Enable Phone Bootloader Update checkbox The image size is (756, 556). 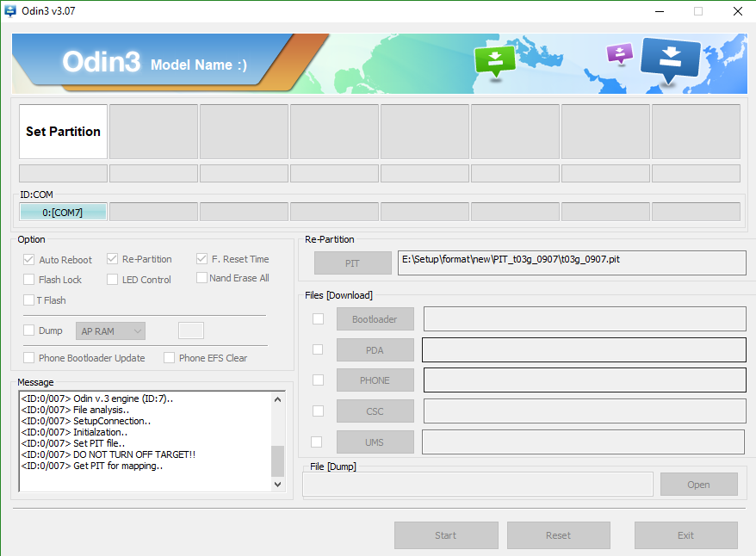click(x=28, y=357)
